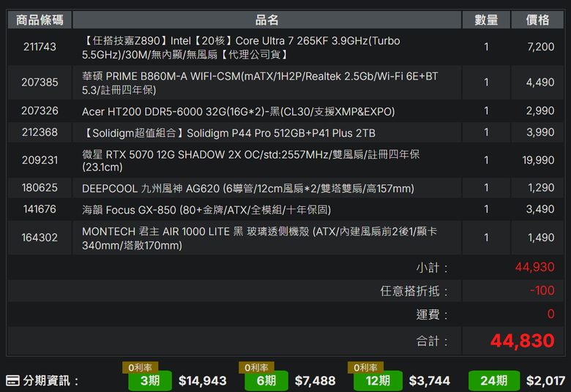Click the Intel Core Ultra 7 265KF product name

tap(241, 48)
